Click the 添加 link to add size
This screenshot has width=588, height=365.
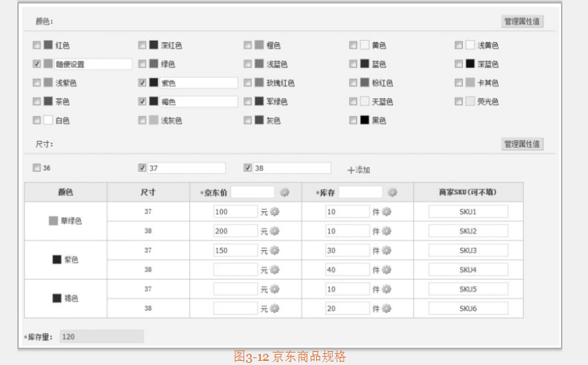point(359,170)
